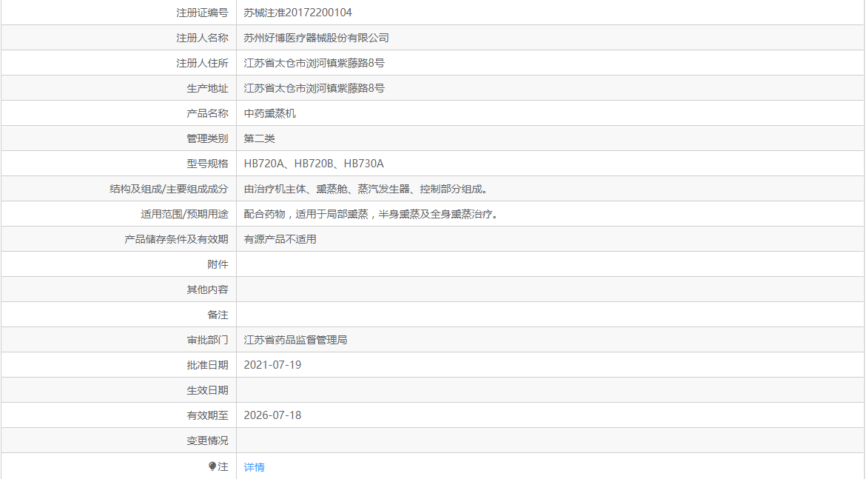Select the approval date 2021-07-19
Image resolution: width=868 pixels, height=479 pixels.
pos(272,365)
